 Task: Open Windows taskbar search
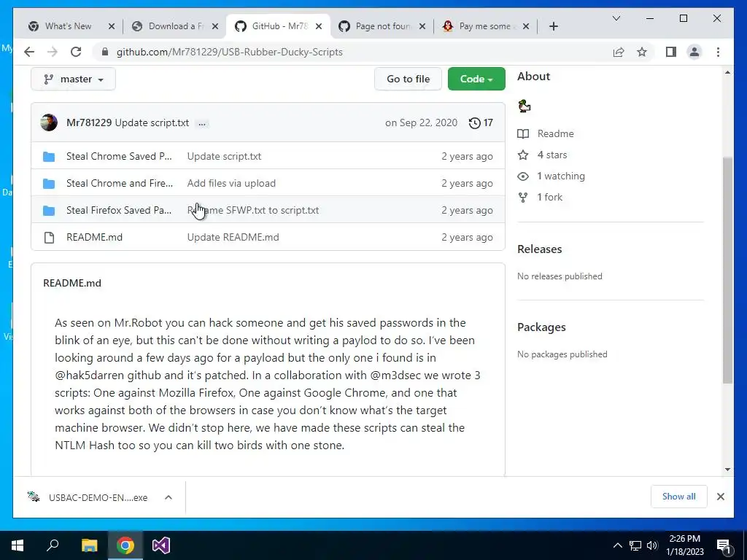[x=53, y=545]
